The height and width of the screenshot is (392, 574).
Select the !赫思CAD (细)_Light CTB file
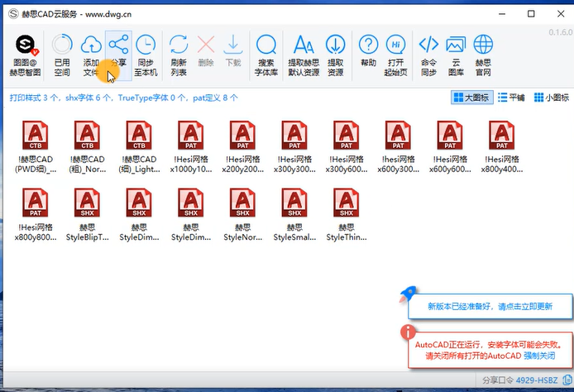[x=139, y=147]
